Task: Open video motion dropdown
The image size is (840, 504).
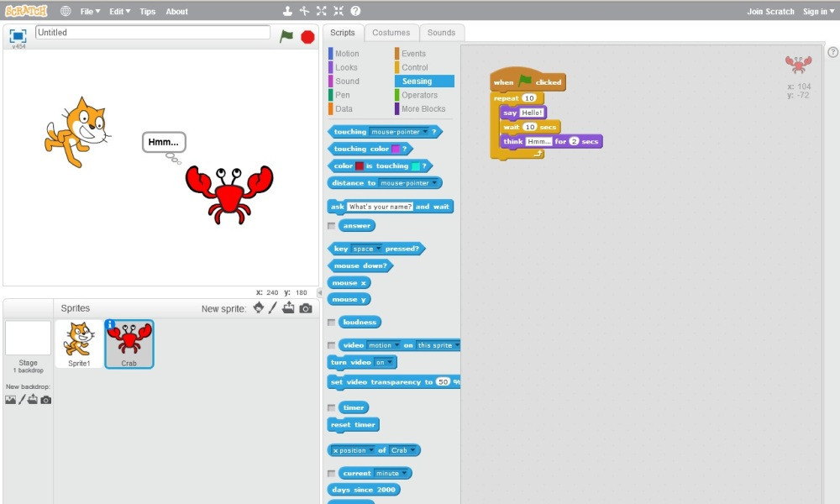Action: pyautogui.click(x=384, y=345)
